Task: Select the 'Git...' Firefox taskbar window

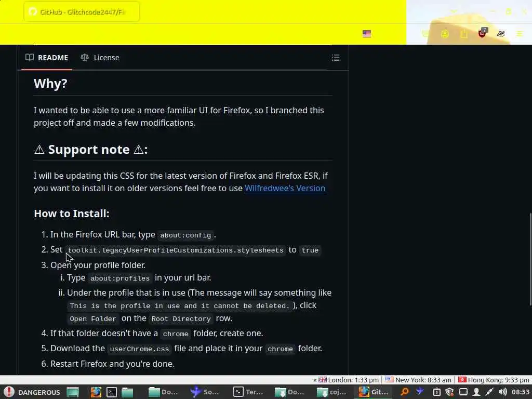Action: [374, 392]
